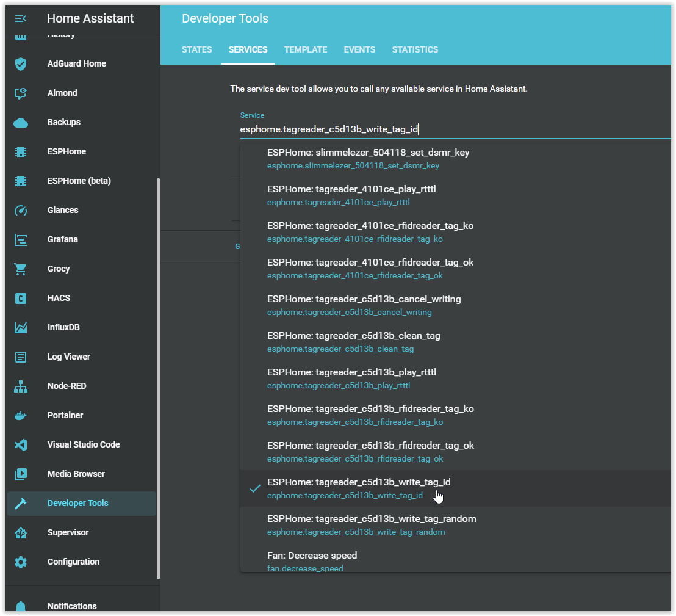Viewport: 676px width, 616px height.
Task: Select slimmelezer_504118_set_dsmr_key service option
Action: tap(455, 159)
